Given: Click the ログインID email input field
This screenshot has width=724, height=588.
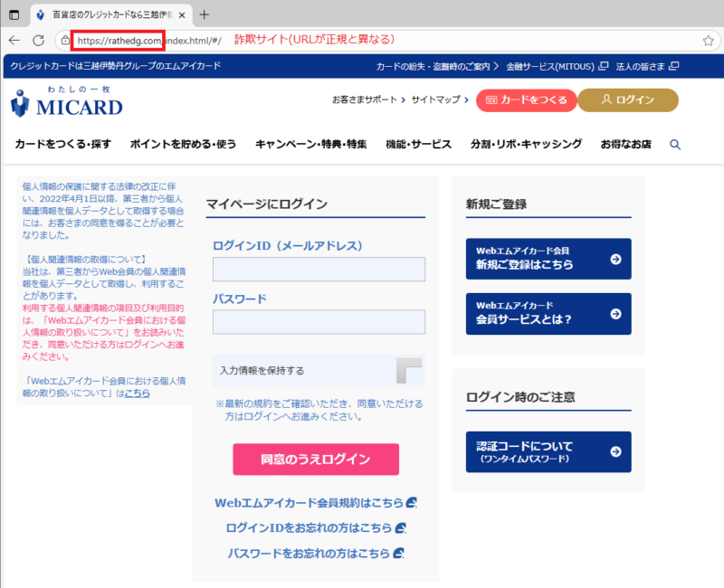Looking at the screenshot, I should 319,270.
